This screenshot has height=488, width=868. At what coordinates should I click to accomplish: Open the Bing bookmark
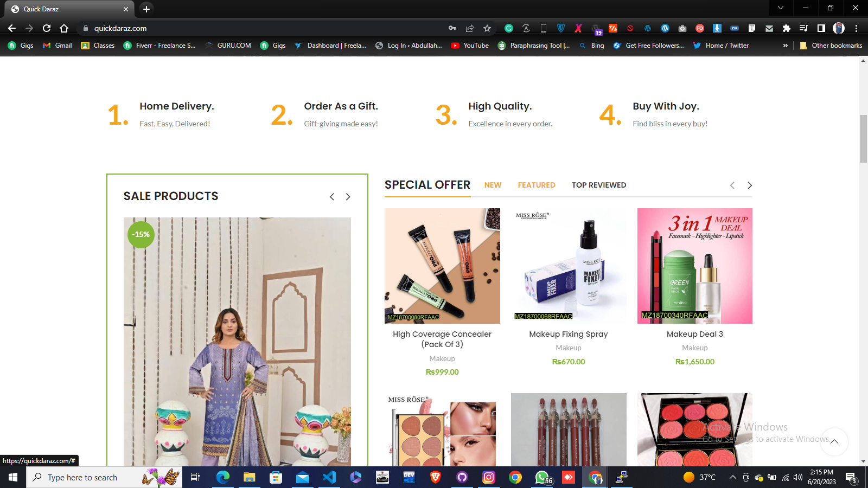(x=592, y=46)
